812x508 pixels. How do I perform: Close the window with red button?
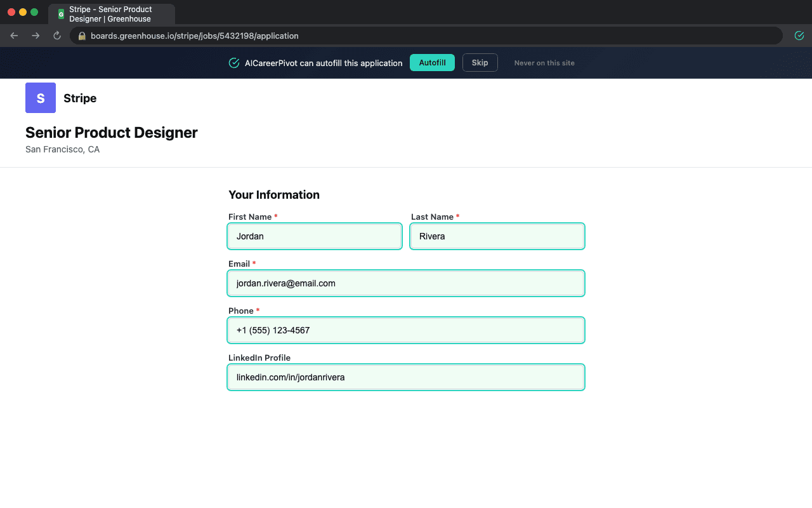tap(11, 12)
